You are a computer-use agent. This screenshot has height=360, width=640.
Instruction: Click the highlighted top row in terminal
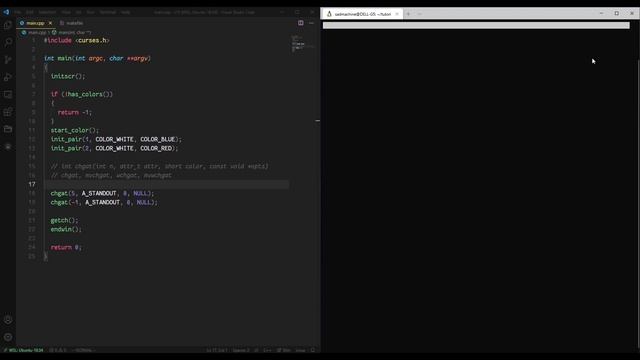tap(476, 25)
